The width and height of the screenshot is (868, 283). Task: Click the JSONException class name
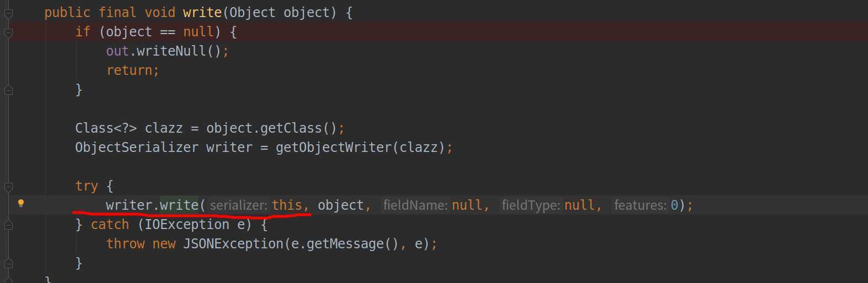(233, 244)
